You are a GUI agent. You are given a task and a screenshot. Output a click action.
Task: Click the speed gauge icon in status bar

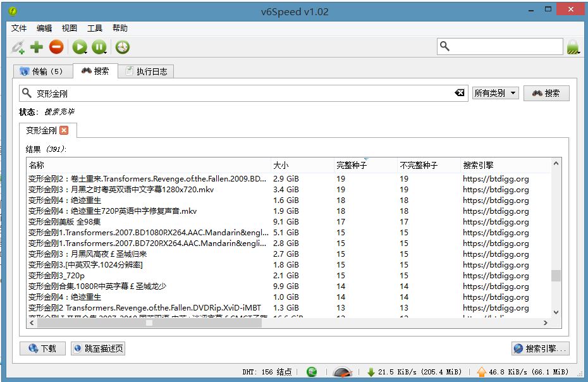(342, 372)
